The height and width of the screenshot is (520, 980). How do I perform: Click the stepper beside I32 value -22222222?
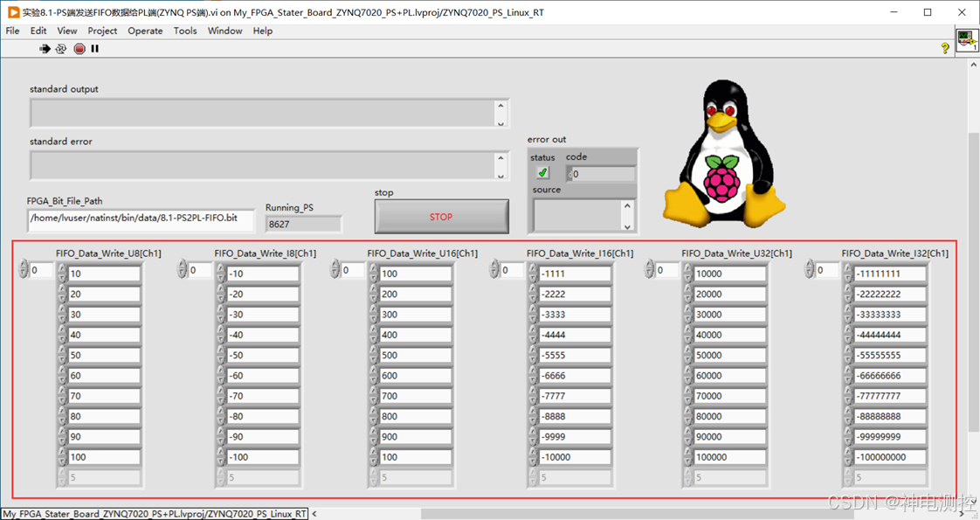(x=848, y=294)
